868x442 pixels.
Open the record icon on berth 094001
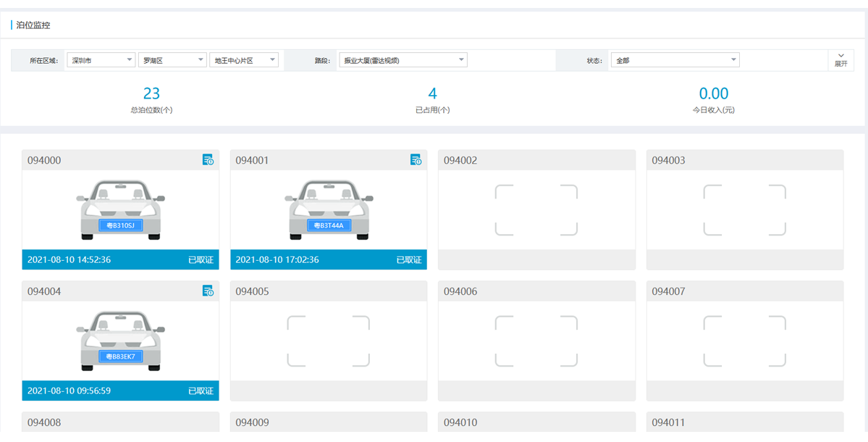416,160
